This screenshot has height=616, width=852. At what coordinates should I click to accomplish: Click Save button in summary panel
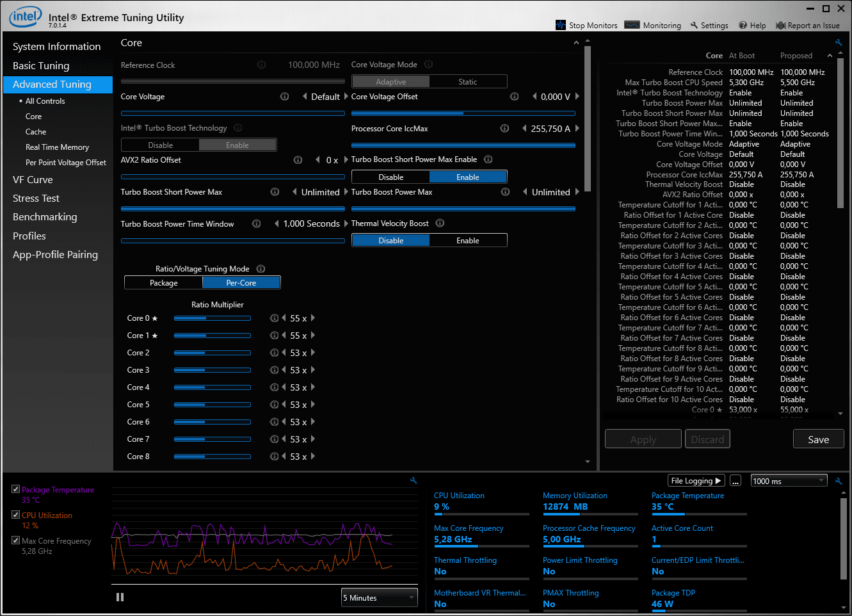818,439
